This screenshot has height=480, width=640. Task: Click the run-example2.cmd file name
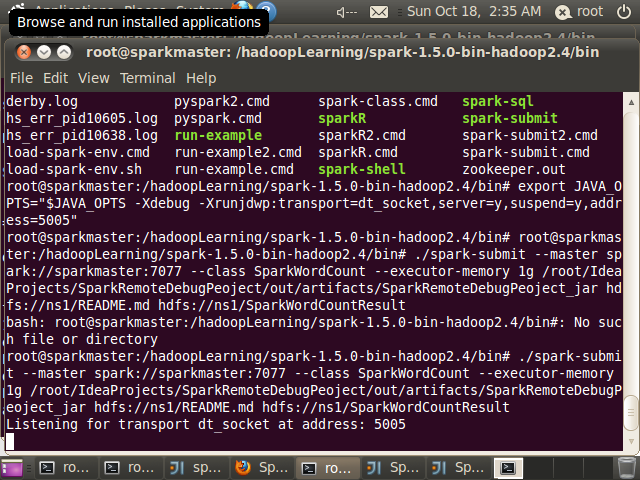238,152
